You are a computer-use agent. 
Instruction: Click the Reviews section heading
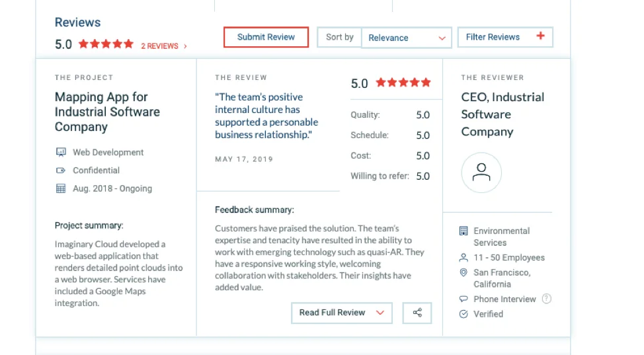[x=77, y=22]
